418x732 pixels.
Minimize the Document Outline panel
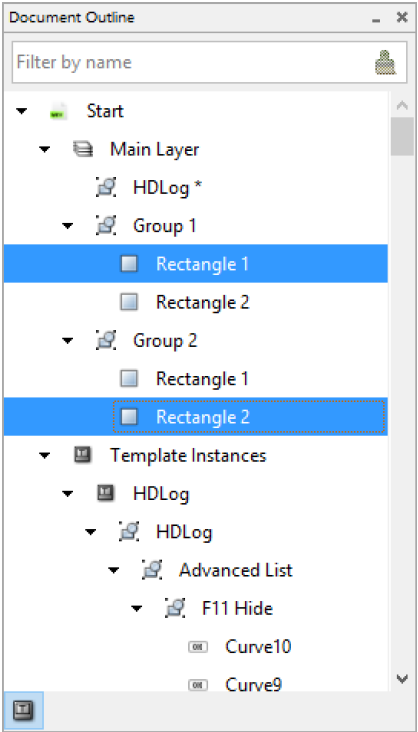click(x=376, y=20)
